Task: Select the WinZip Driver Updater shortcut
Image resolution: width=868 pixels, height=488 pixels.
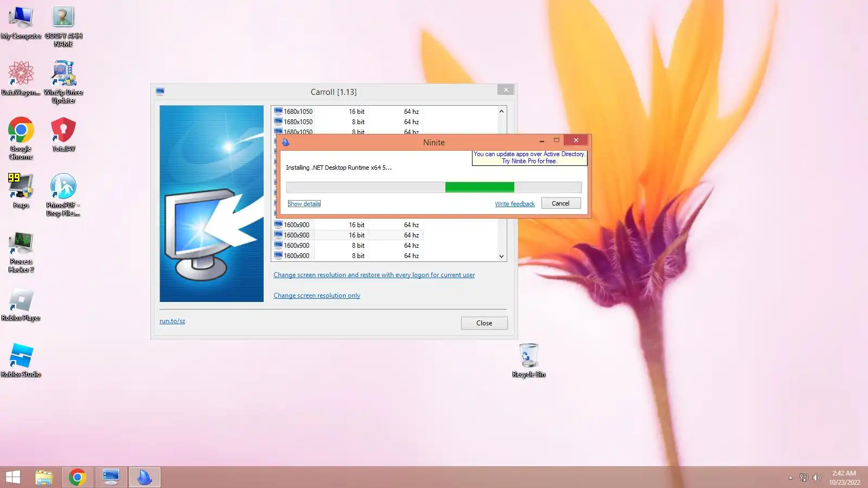Action: [63, 82]
